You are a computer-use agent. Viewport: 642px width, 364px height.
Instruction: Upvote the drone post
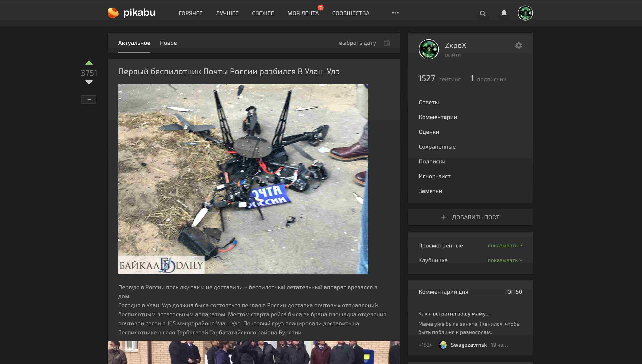89,63
